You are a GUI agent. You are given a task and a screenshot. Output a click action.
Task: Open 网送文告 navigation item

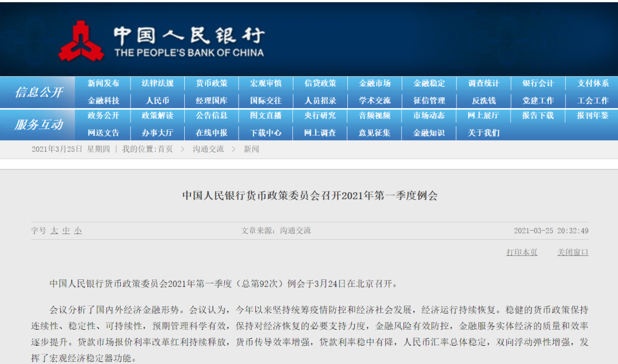pos(103,133)
